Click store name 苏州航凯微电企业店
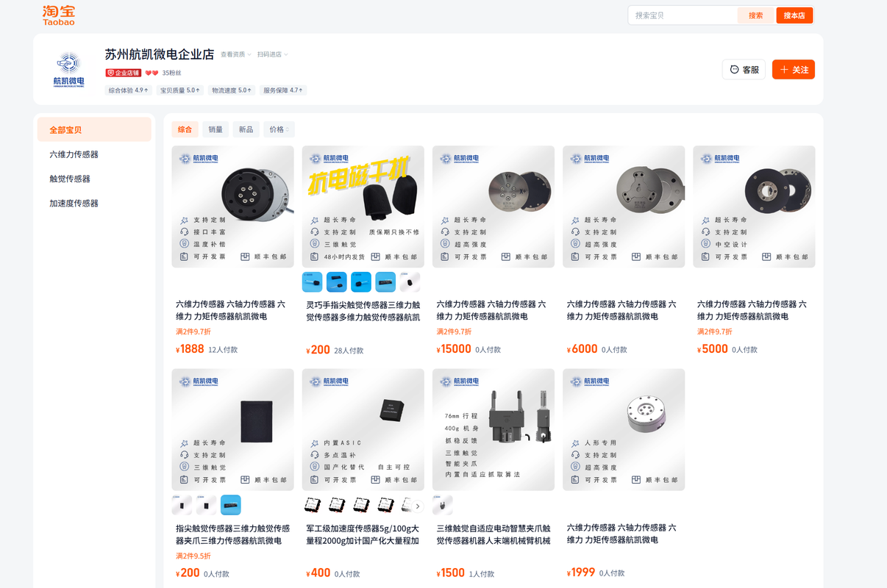The image size is (887, 588). 160,54
